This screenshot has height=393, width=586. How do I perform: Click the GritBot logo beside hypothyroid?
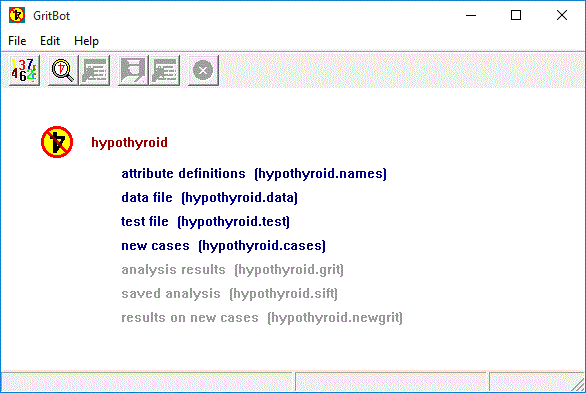click(57, 142)
